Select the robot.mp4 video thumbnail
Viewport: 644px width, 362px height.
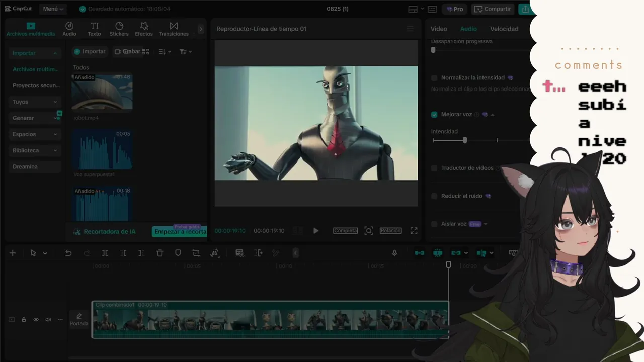(102, 93)
